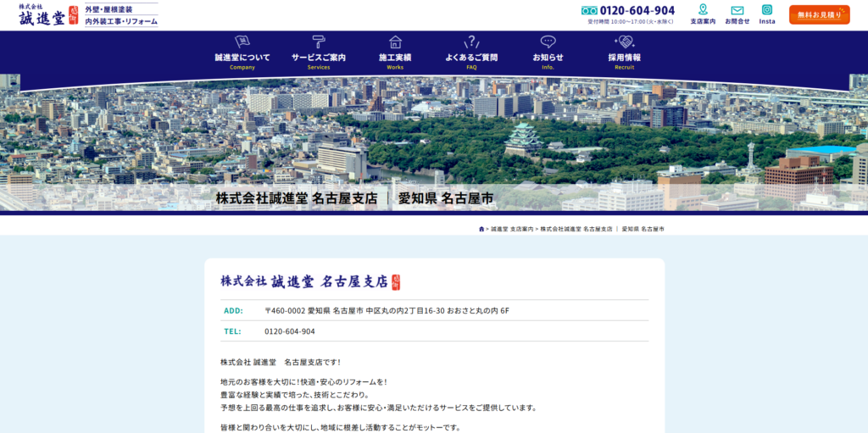
Task: Click the free-dial phone icon
Action: (589, 10)
